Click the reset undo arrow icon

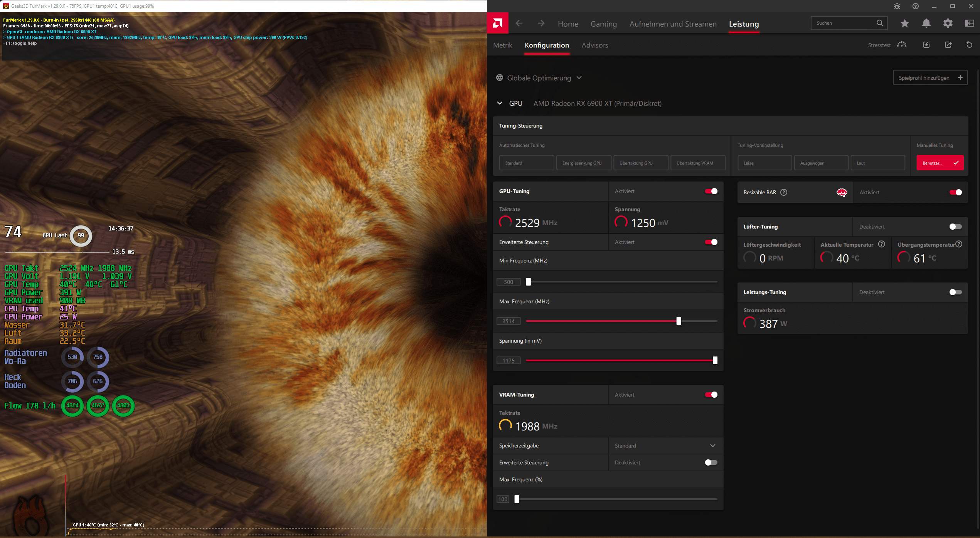click(x=969, y=45)
